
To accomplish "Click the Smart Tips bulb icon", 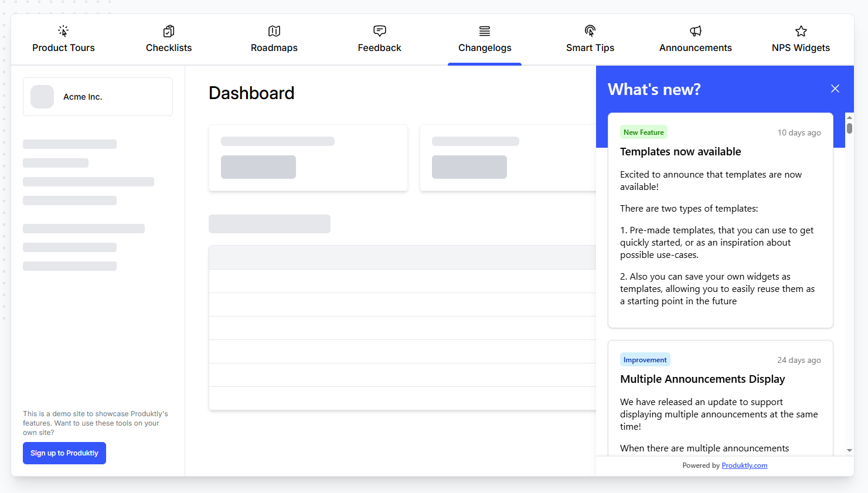I will click(x=590, y=30).
